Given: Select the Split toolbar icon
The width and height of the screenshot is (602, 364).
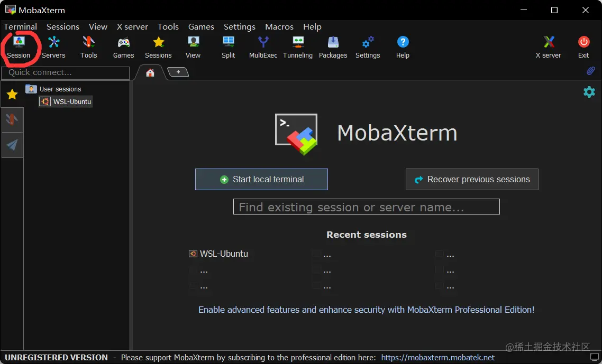Looking at the screenshot, I should point(228,47).
